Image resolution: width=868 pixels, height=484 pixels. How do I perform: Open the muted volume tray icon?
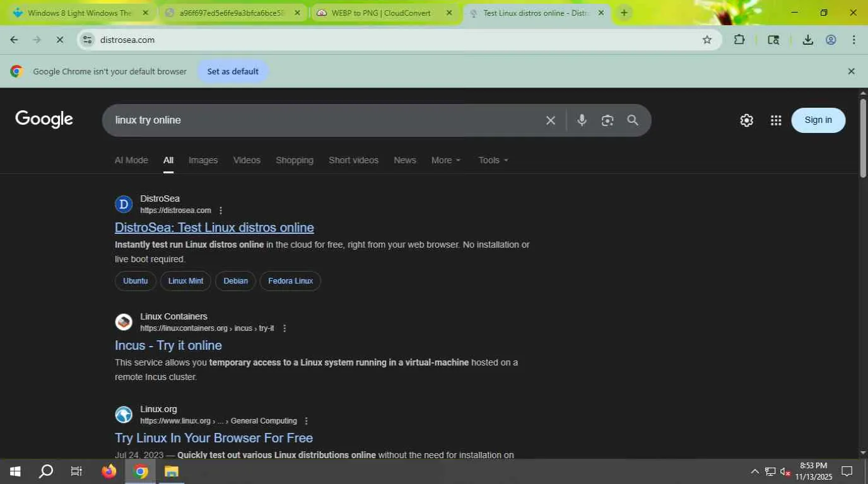(785, 471)
